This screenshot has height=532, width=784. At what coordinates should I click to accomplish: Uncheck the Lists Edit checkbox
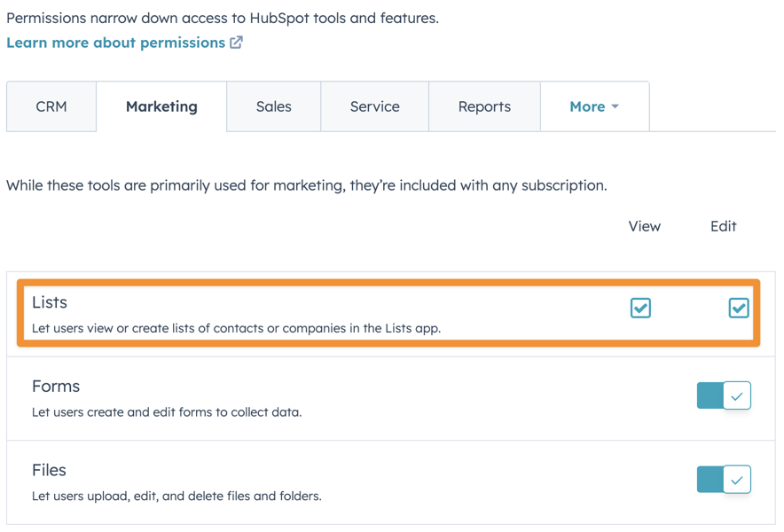[x=739, y=308]
